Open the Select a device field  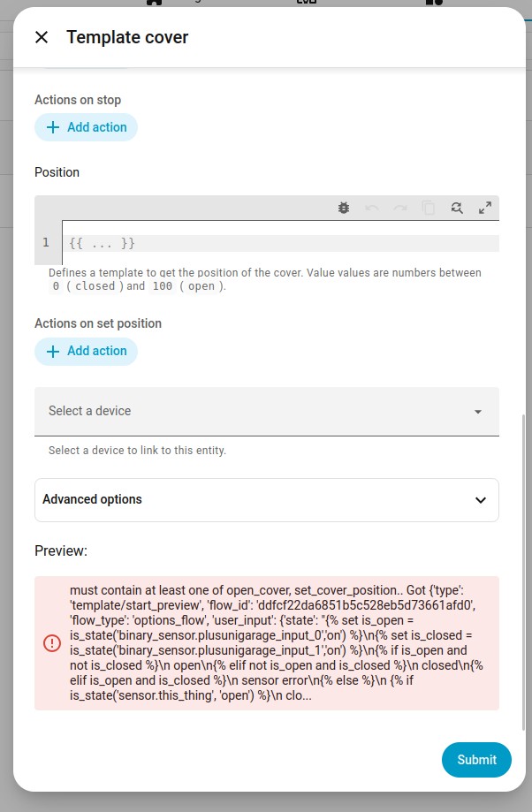(267, 411)
